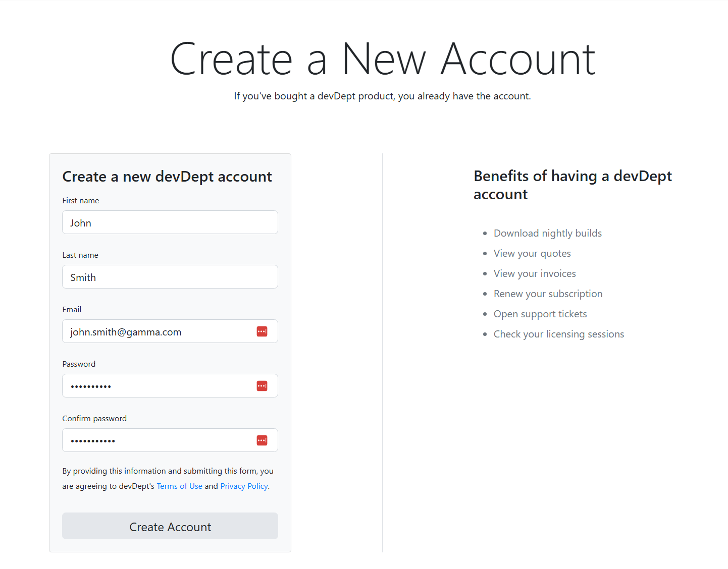The width and height of the screenshot is (728, 569).
Task: Click the 'Confirm password' label
Action: point(94,419)
